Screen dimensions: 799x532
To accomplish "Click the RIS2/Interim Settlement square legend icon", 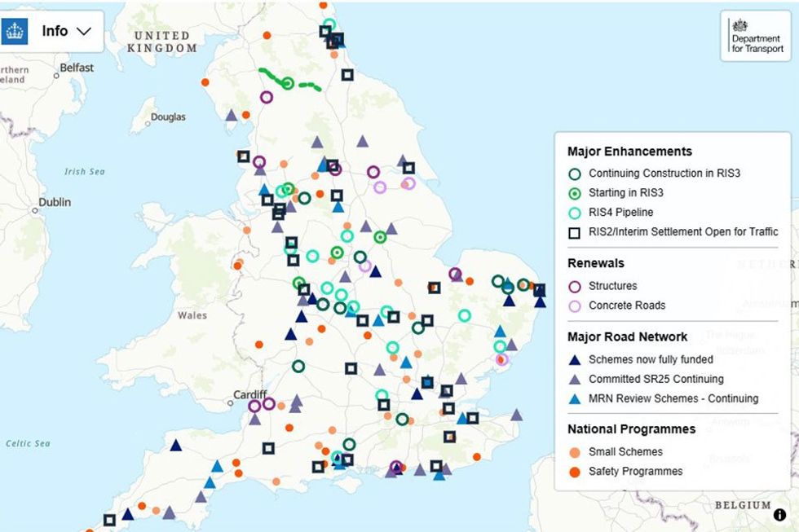I will [x=575, y=231].
